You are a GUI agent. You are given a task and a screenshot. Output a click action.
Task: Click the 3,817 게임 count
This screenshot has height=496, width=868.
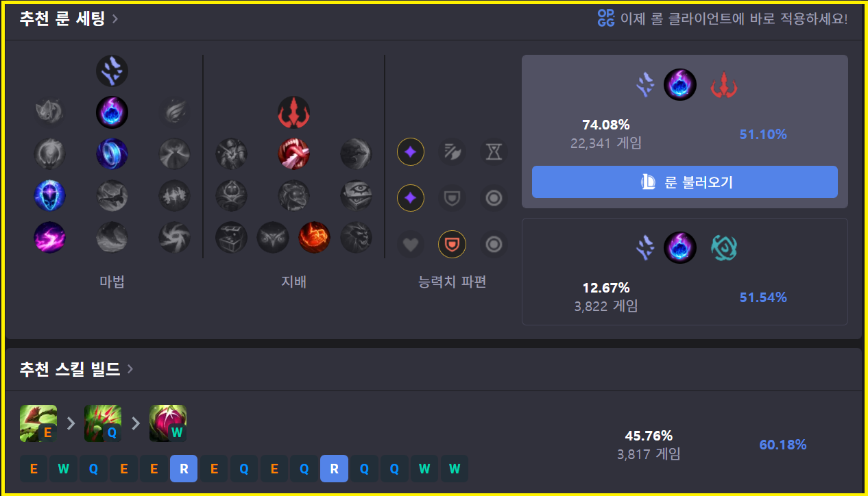coord(649,454)
